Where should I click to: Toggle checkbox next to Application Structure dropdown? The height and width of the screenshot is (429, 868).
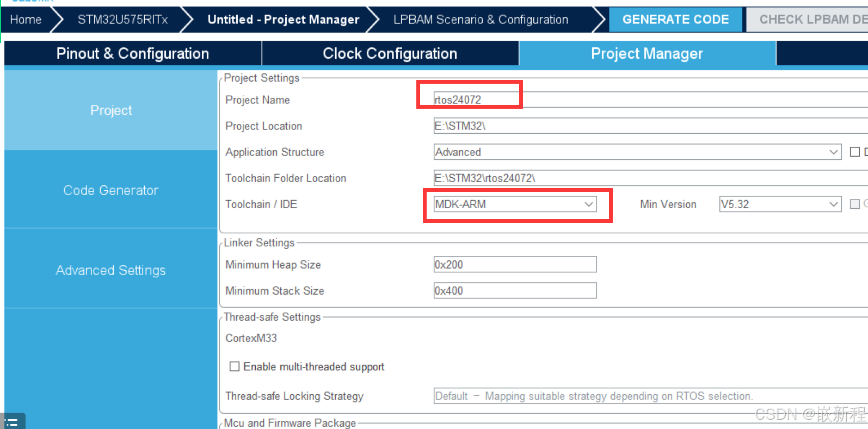pyautogui.click(x=855, y=152)
